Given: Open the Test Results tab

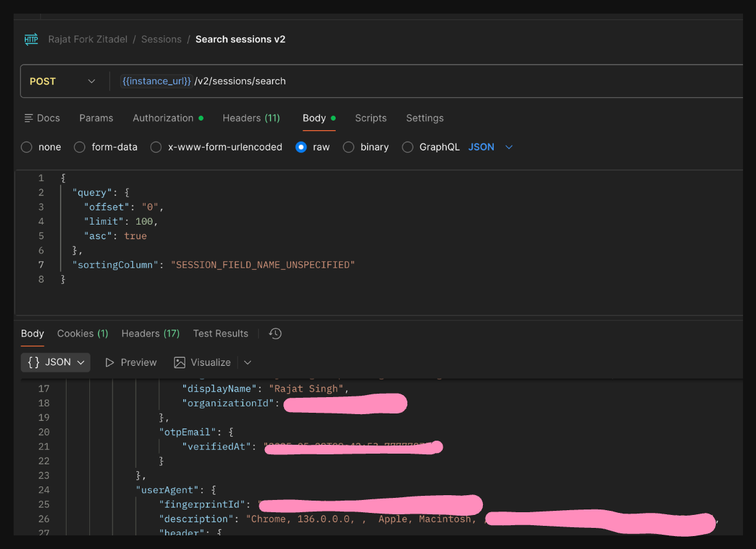Looking at the screenshot, I should coord(221,334).
